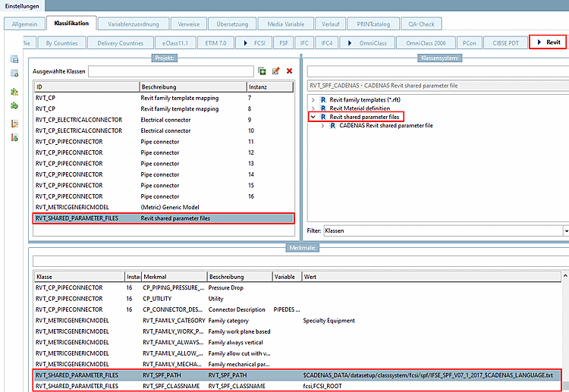Open the Variablenzuordnung tab
The image size is (569, 392).
(x=134, y=24)
